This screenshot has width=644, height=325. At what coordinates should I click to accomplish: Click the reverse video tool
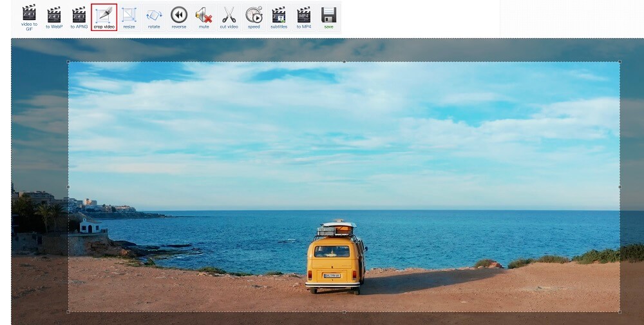179,17
